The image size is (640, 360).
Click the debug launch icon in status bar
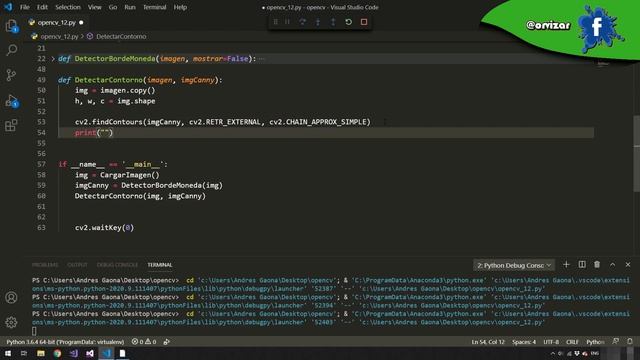[x=167, y=342]
